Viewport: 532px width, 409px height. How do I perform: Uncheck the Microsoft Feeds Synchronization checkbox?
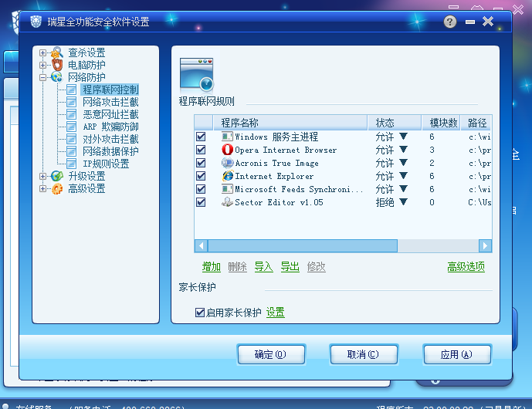tap(201, 189)
